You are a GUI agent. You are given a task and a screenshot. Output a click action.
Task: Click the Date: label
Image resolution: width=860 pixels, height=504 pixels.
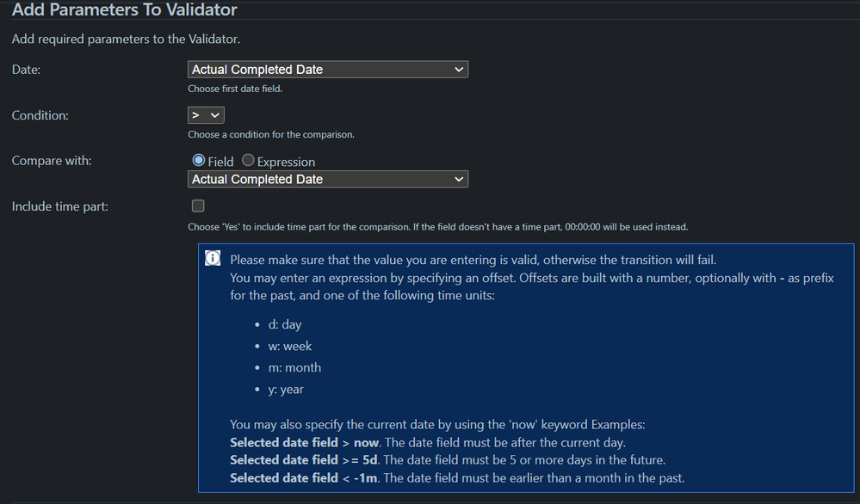(x=25, y=70)
